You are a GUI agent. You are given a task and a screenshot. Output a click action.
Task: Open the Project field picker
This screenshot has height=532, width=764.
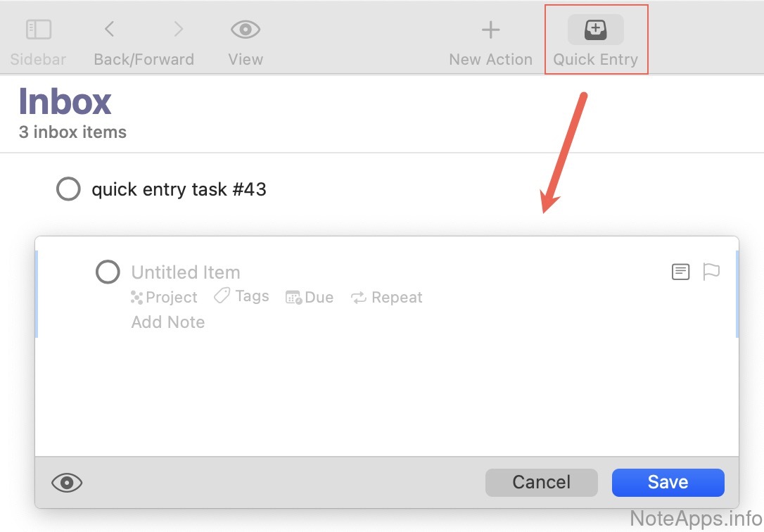coord(165,298)
